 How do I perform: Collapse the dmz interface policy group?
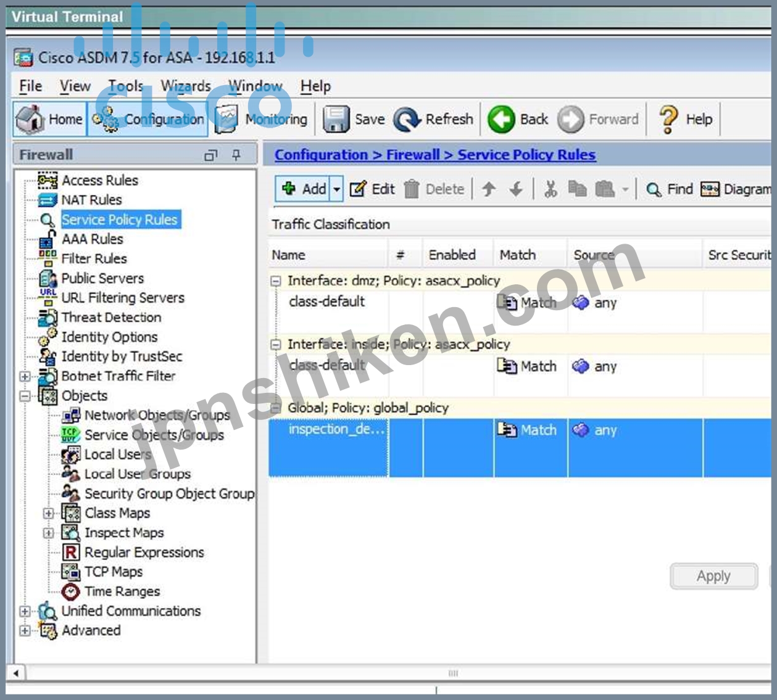point(276,281)
